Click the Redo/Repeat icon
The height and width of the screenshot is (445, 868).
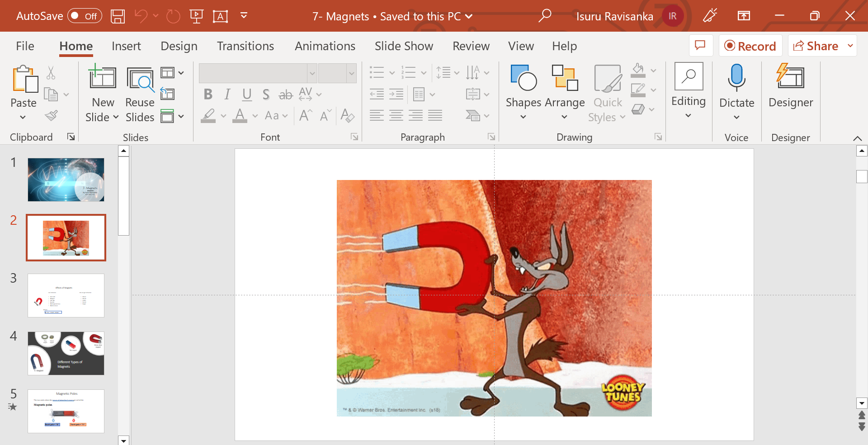(x=173, y=16)
